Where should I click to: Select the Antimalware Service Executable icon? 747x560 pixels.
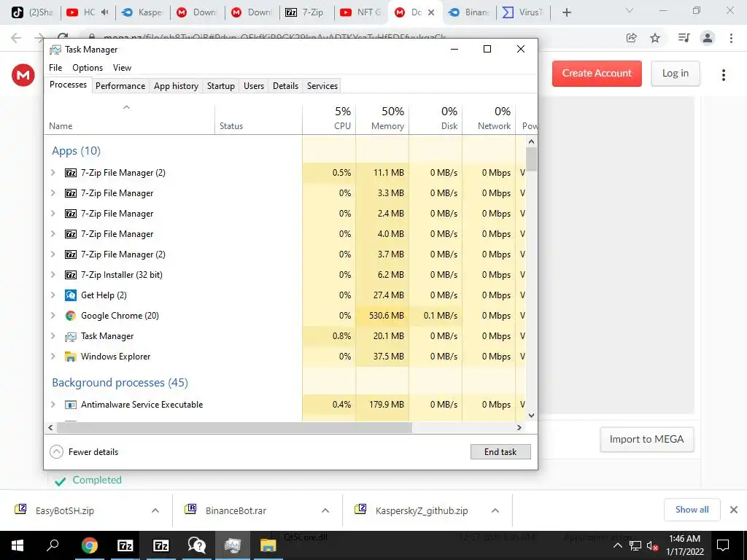coord(71,405)
